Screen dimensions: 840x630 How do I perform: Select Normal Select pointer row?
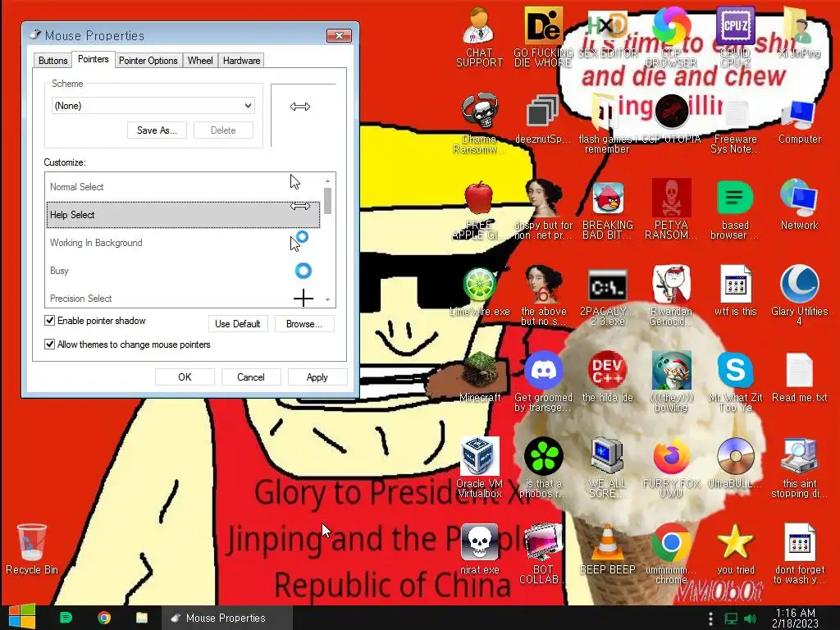(183, 186)
